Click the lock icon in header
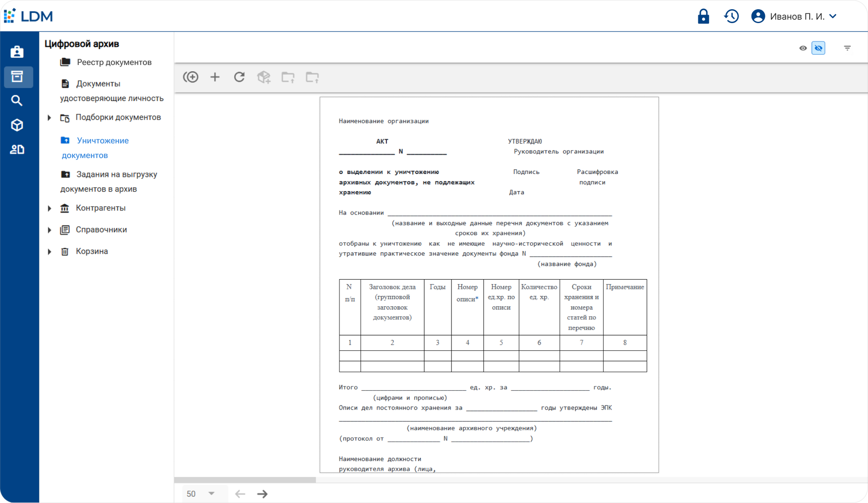The height and width of the screenshot is (503, 868). point(703,16)
